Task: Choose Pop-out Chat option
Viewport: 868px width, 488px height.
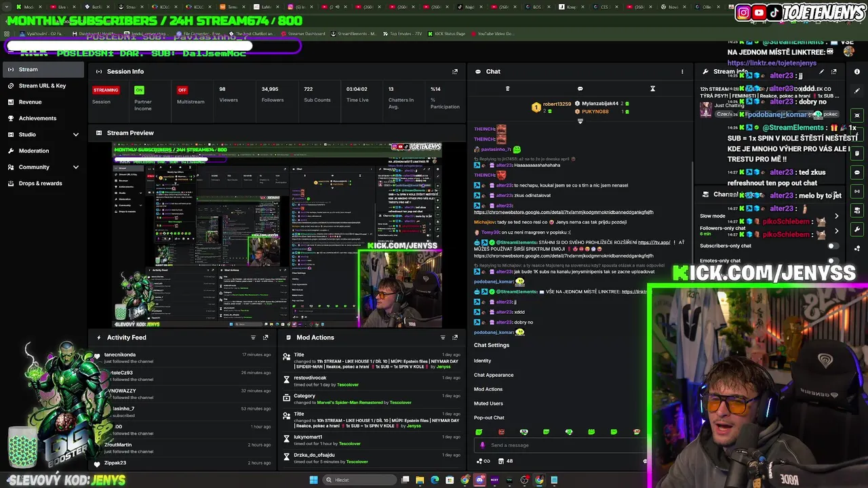Action: coord(489,418)
